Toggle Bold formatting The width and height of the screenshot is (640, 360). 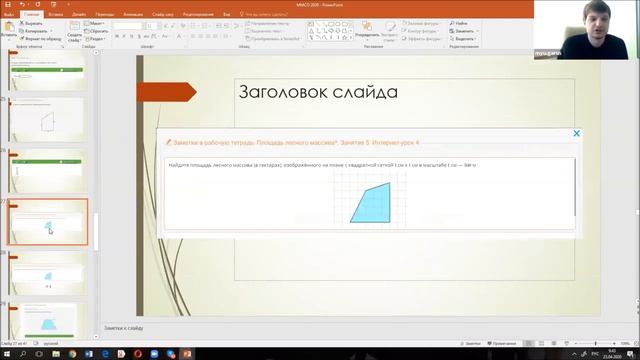pos(117,36)
